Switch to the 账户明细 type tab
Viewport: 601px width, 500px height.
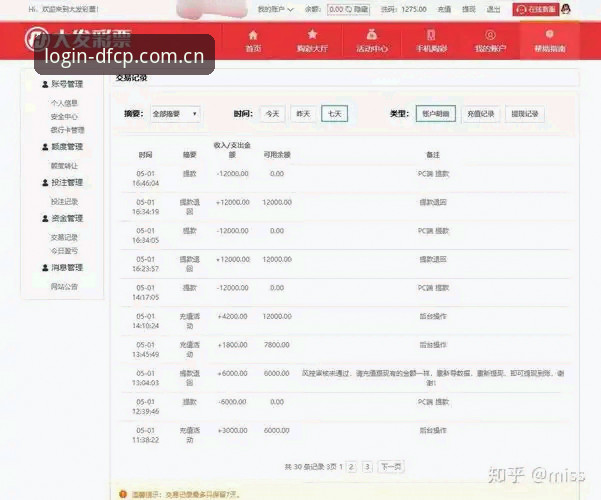pyautogui.click(x=436, y=114)
